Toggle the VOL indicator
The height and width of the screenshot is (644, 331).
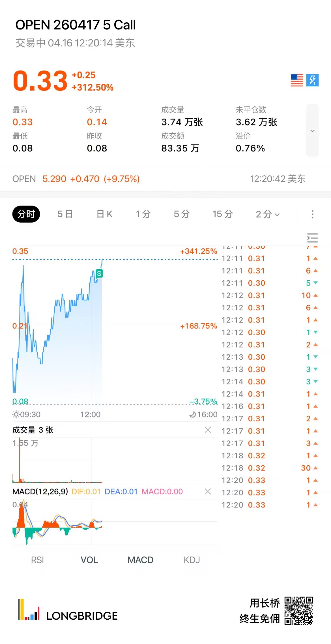coord(89,560)
